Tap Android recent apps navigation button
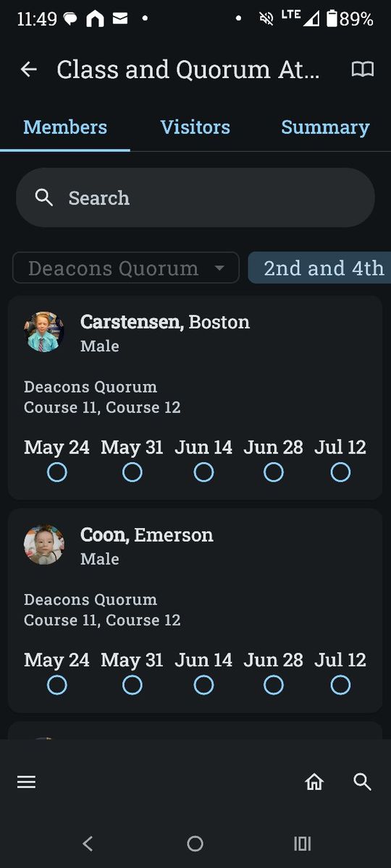Viewport: 391px width, 868px height. tap(303, 843)
